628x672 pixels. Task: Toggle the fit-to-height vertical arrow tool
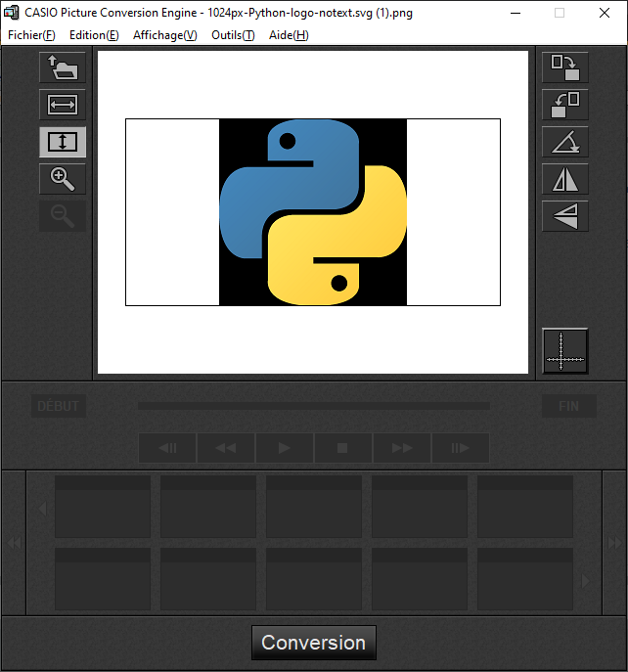[63, 142]
